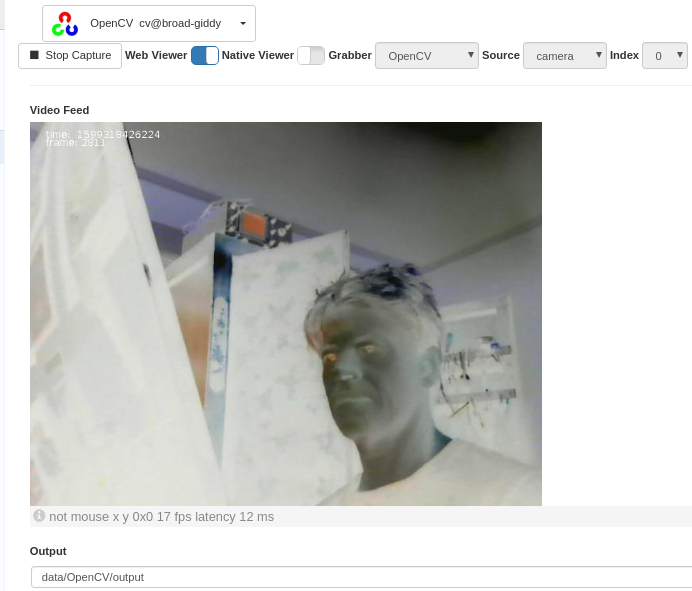Click the OpenCV logo icon
This screenshot has width=692, height=591.
65,24
